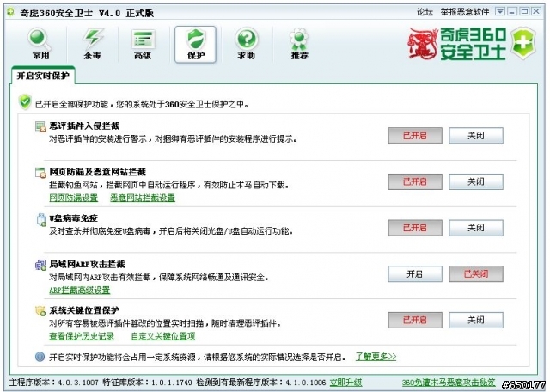Click the blue info icon near 开启实时保护功能
This screenshot has width=550, height=392.
point(40,357)
